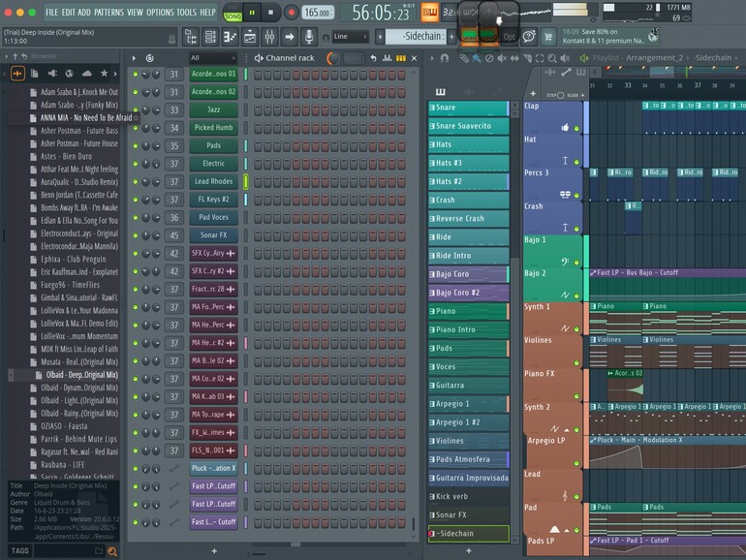Open the PATTERNS menu
The image size is (746, 560).
109,13
